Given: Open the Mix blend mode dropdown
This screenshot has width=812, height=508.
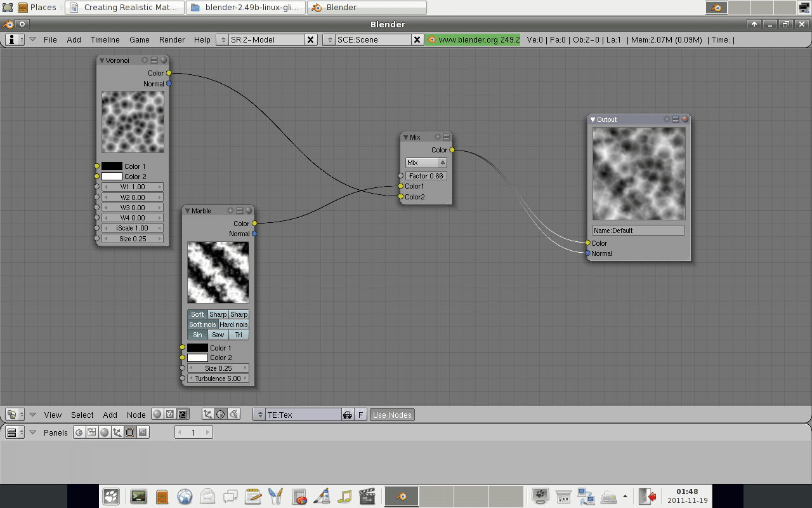Looking at the screenshot, I should (426, 163).
